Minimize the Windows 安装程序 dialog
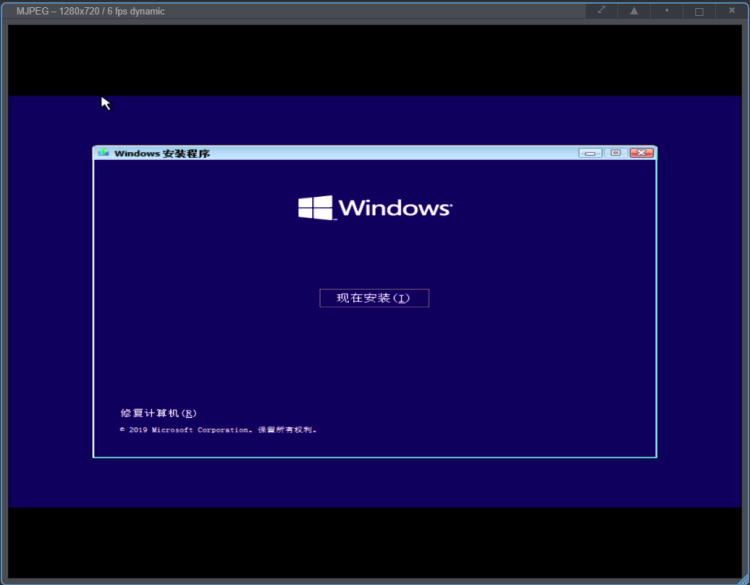 590,153
